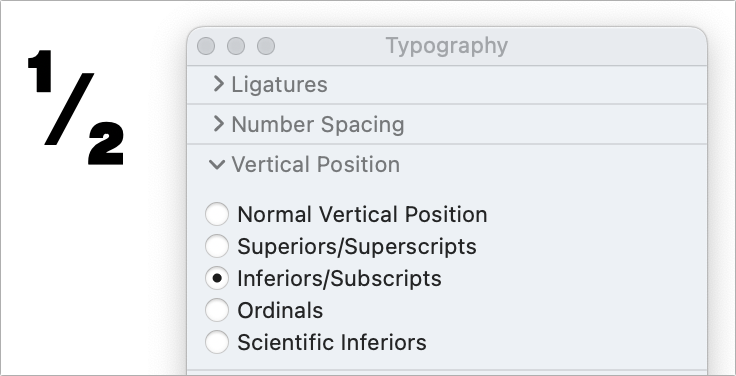Close the Typography panel window
This screenshot has width=736, height=376.
206,46
